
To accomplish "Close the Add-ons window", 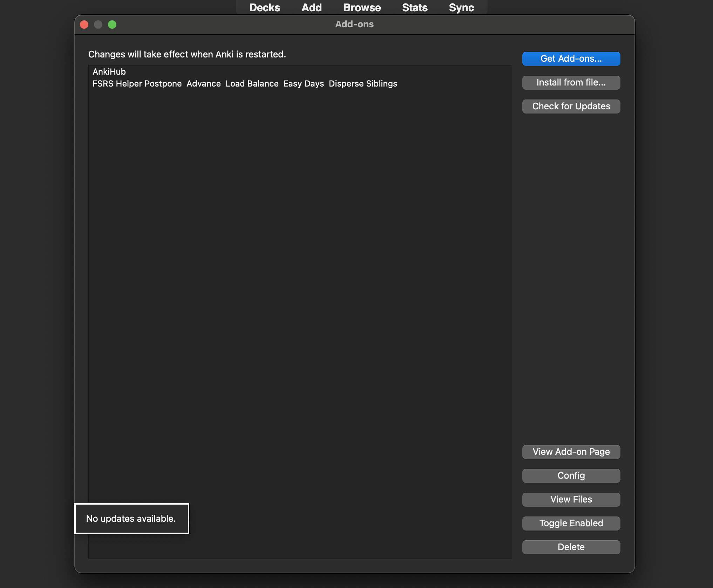I will [x=84, y=25].
